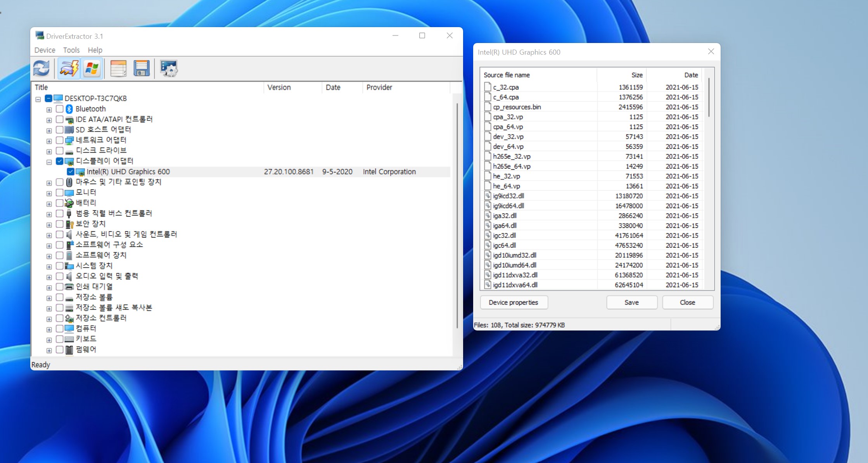Toggle the plug-and-lightning device filter icon
Image resolution: width=868 pixels, height=463 pixels.
tap(69, 69)
